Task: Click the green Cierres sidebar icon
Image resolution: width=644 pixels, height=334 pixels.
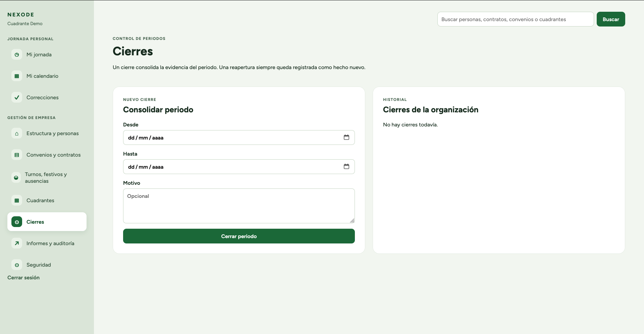Action: coord(17,222)
